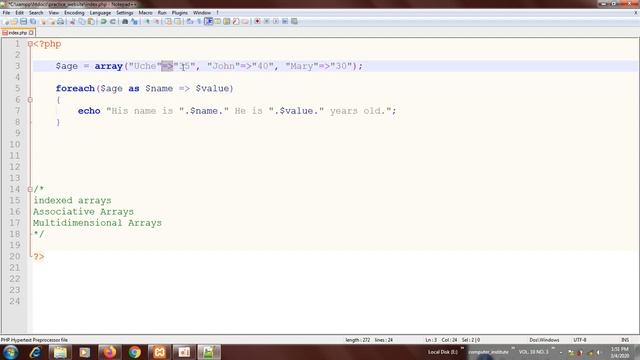Collapse the foreach block fold on line 6

point(30,100)
